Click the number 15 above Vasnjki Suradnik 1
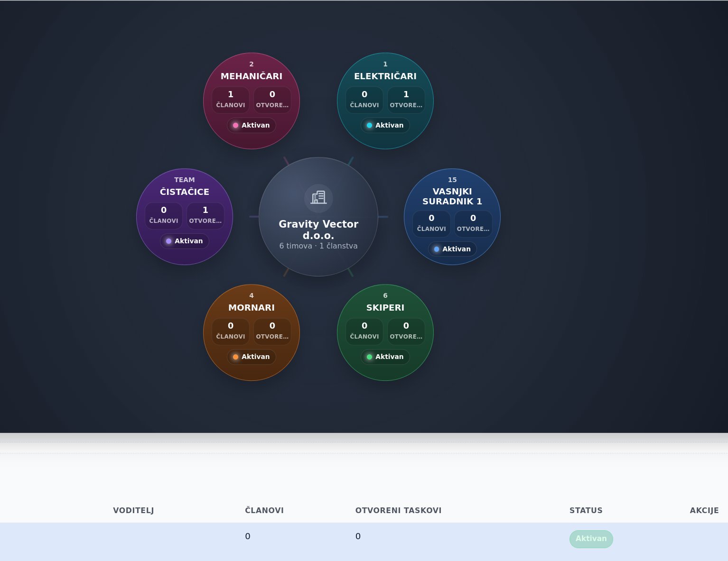The width and height of the screenshot is (728, 561). (452, 180)
